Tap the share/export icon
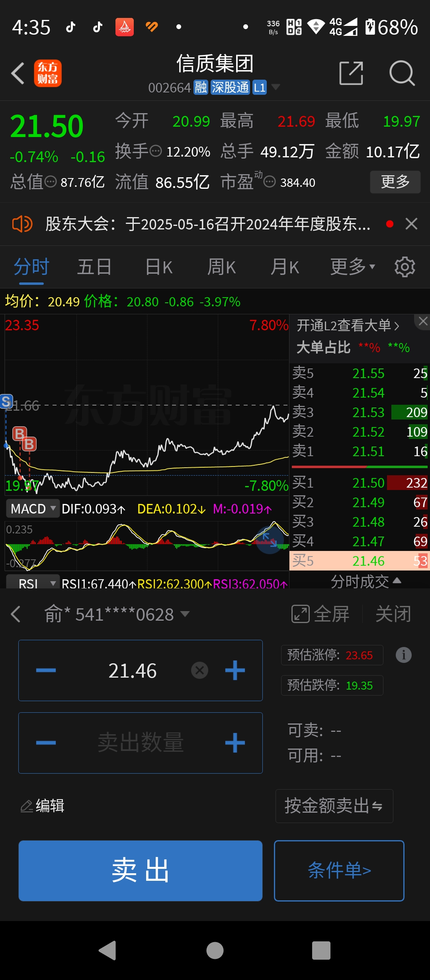The width and height of the screenshot is (430, 980). pyautogui.click(x=351, y=73)
